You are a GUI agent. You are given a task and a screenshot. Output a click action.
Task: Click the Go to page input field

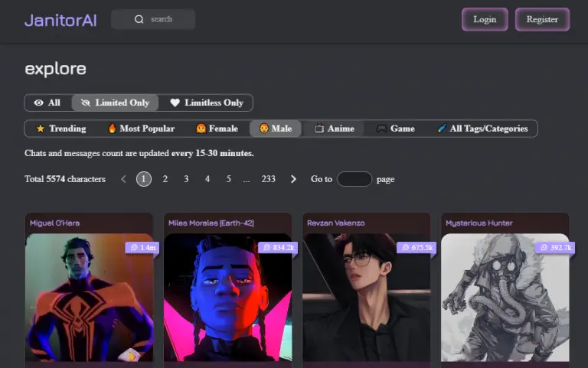[354, 179]
